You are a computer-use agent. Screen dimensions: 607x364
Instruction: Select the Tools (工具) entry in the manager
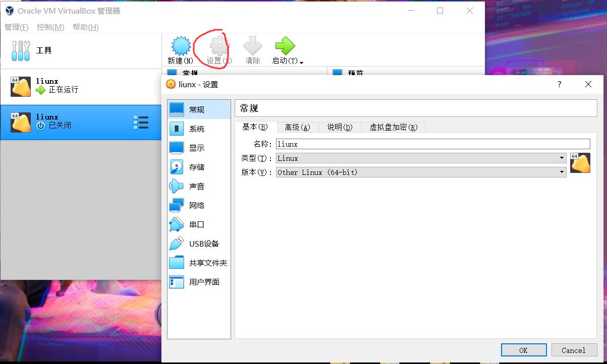81,50
